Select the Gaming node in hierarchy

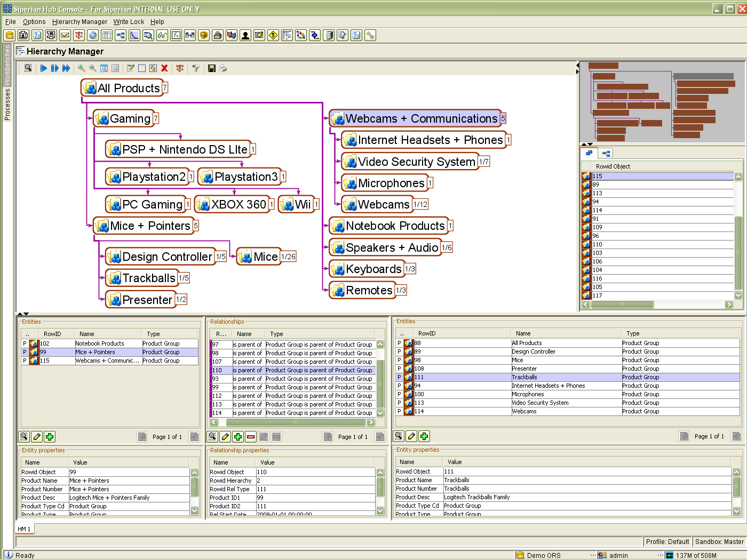coord(123,118)
